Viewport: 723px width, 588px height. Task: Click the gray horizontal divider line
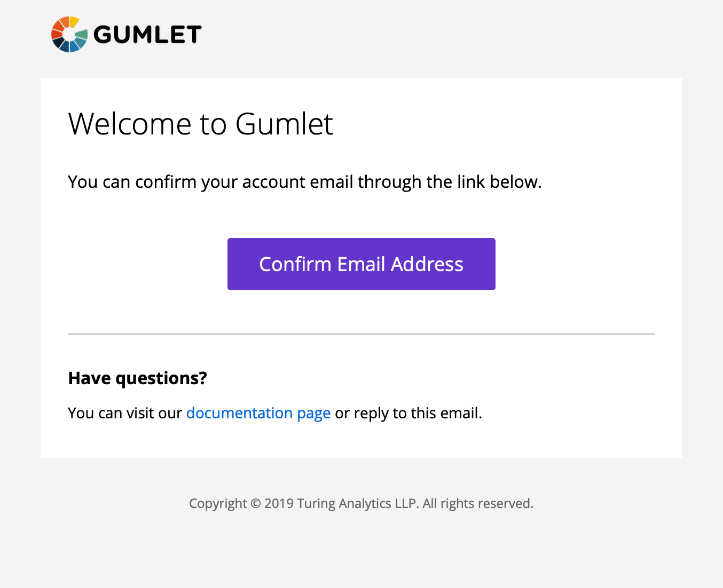(362, 334)
